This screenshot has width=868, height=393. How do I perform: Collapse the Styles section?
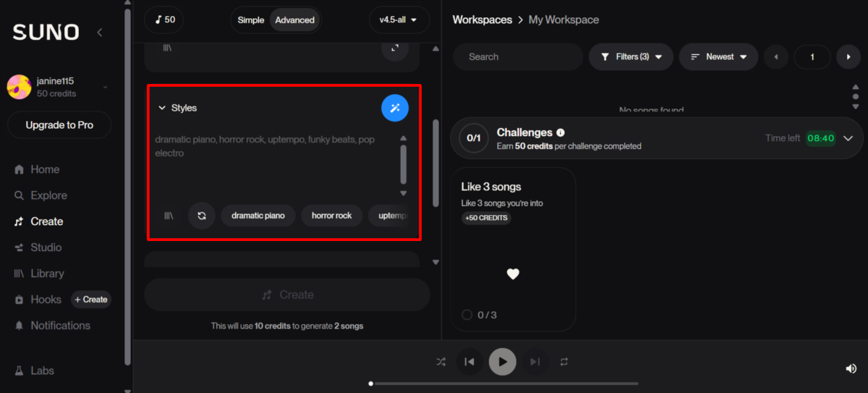[177, 108]
